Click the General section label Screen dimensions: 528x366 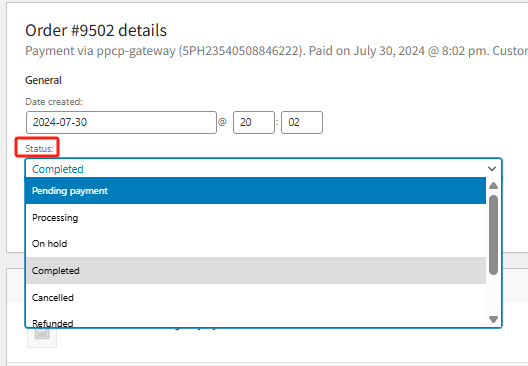point(43,80)
